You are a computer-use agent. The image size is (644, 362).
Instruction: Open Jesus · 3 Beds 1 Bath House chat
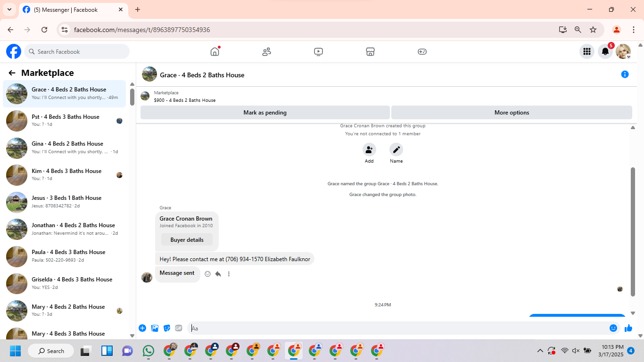[x=65, y=202]
